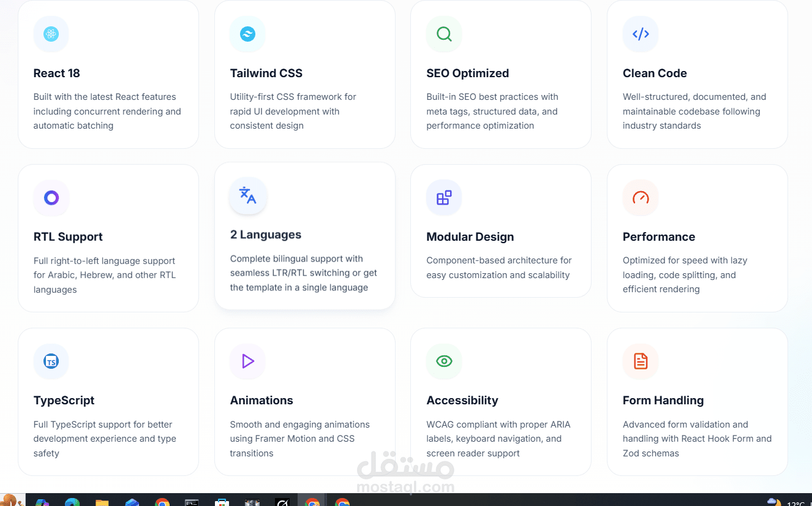Viewport: 812px width, 506px height.
Task: Select the Form Handling heading
Action: point(663,401)
